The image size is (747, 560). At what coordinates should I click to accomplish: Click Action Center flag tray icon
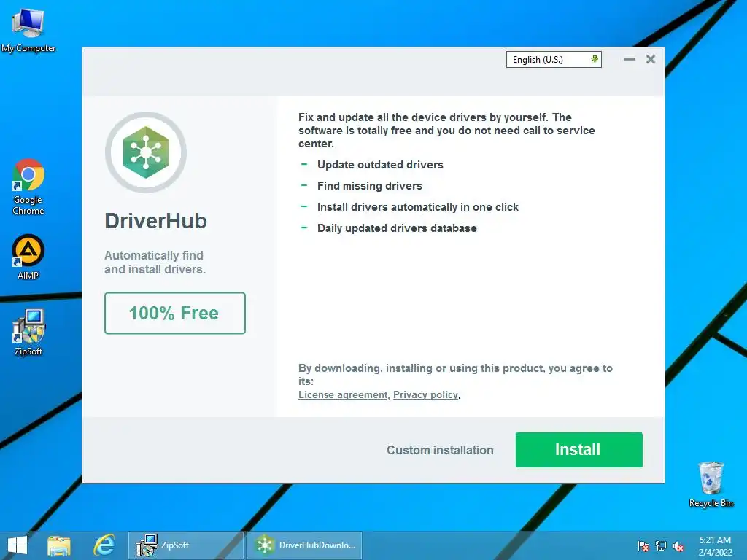(643, 546)
